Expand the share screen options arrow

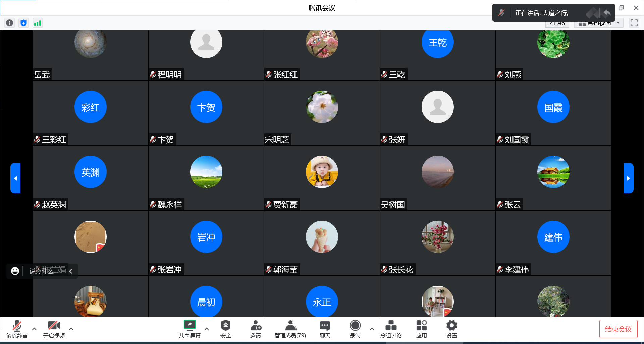coord(207,329)
